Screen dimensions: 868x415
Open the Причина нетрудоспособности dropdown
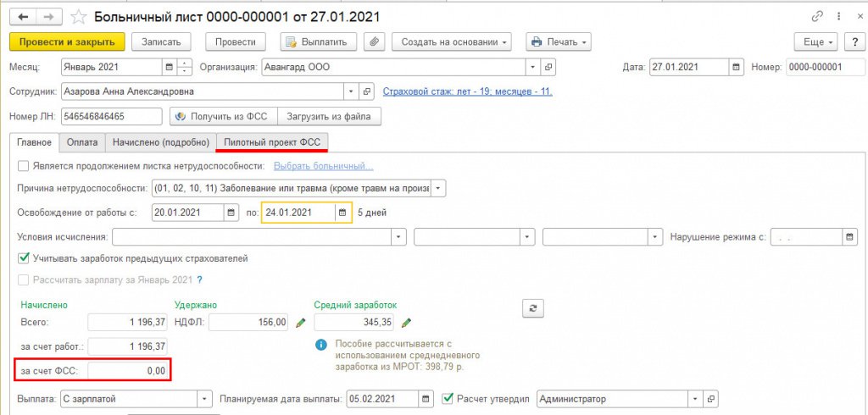point(437,188)
